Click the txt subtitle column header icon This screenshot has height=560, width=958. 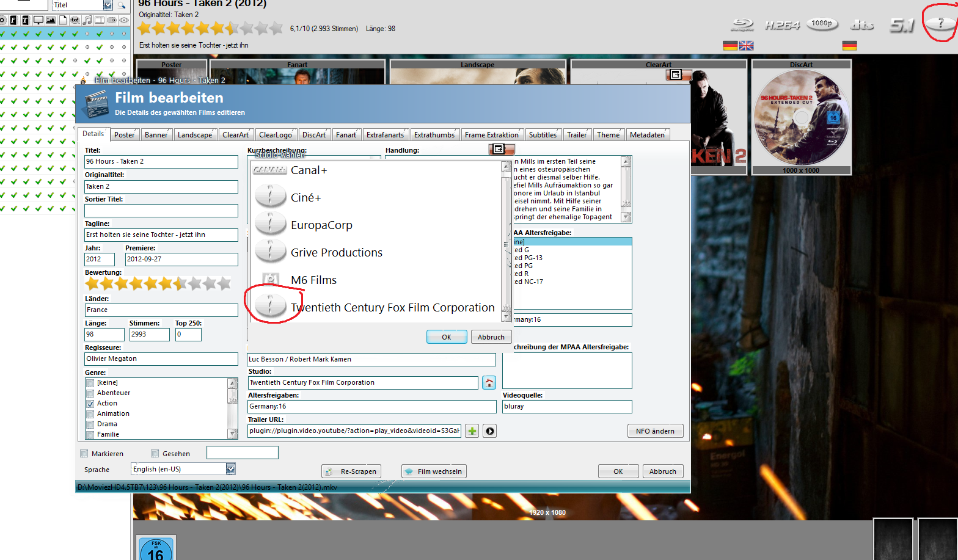[x=75, y=20]
